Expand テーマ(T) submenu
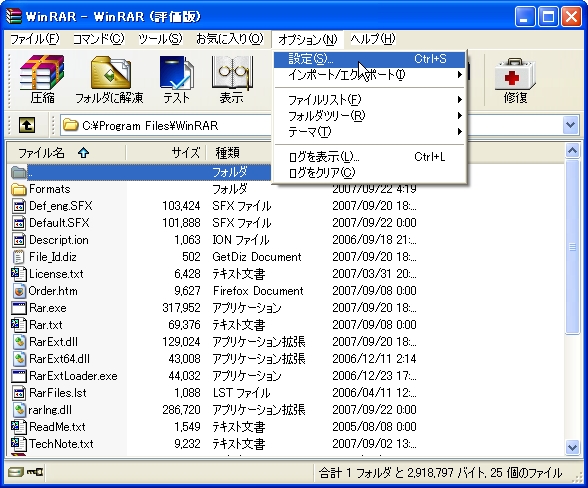This screenshot has height=488, width=588. pyautogui.click(x=369, y=132)
